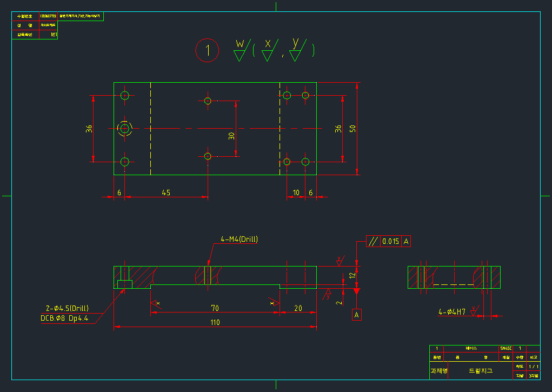Click the 수험번호 label in the header table
Viewport: 552px width, 392px height.
coord(25,16)
